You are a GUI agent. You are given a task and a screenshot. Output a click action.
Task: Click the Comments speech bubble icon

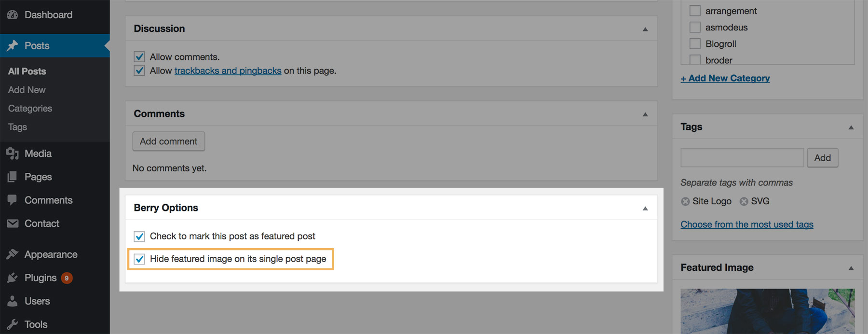[13, 200]
